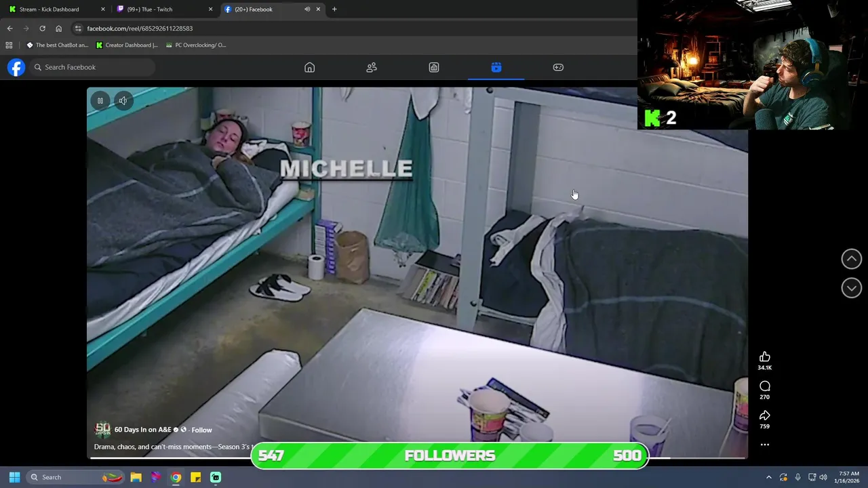
Task: Open the Creator Dashboard bookmark
Action: (x=127, y=45)
